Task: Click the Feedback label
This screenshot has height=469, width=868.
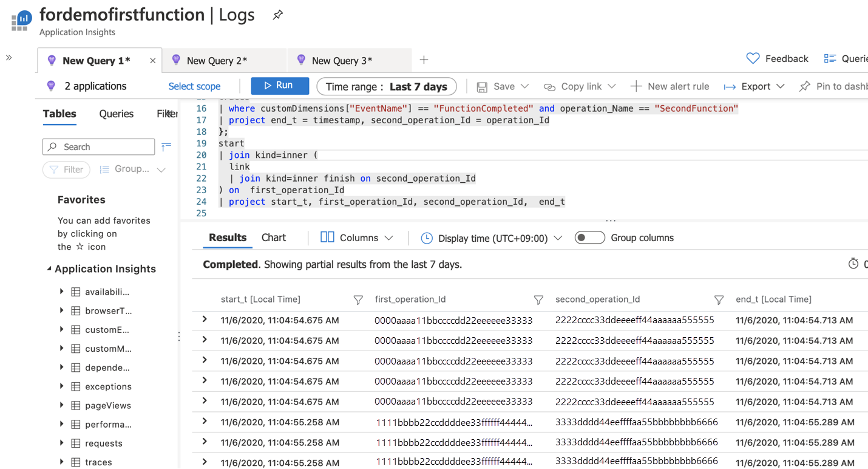Action: (x=787, y=58)
